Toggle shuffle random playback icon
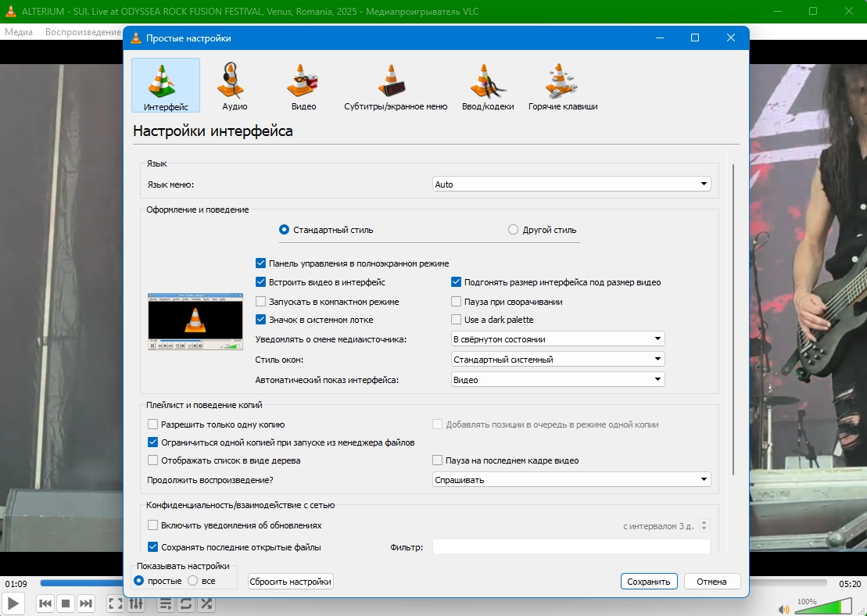This screenshot has height=616, width=867. click(206, 603)
